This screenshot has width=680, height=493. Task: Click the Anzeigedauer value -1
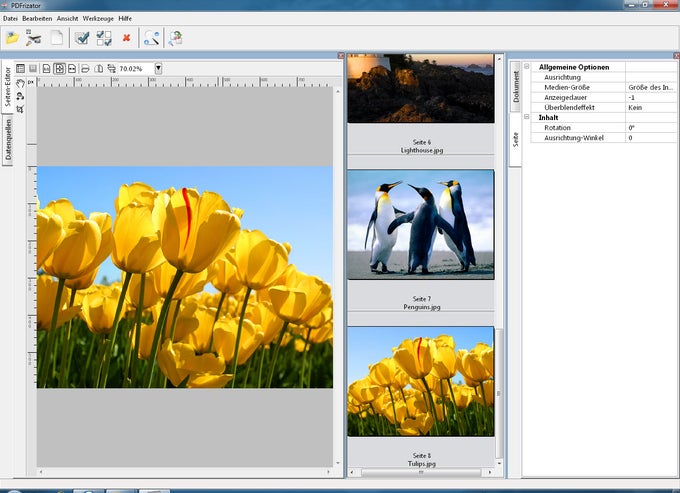tap(651, 98)
